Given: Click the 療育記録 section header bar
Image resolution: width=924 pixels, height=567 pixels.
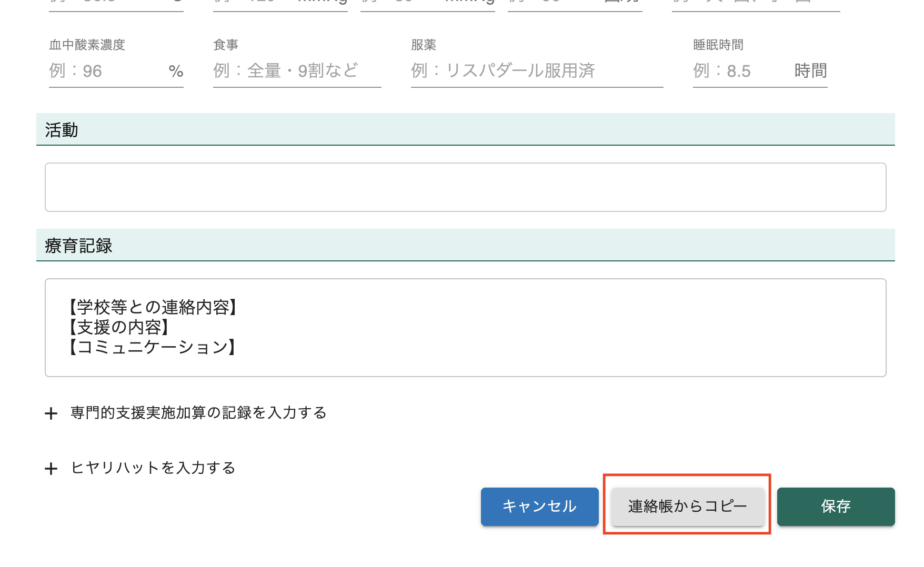Looking at the screenshot, I should pyautogui.click(x=465, y=245).
